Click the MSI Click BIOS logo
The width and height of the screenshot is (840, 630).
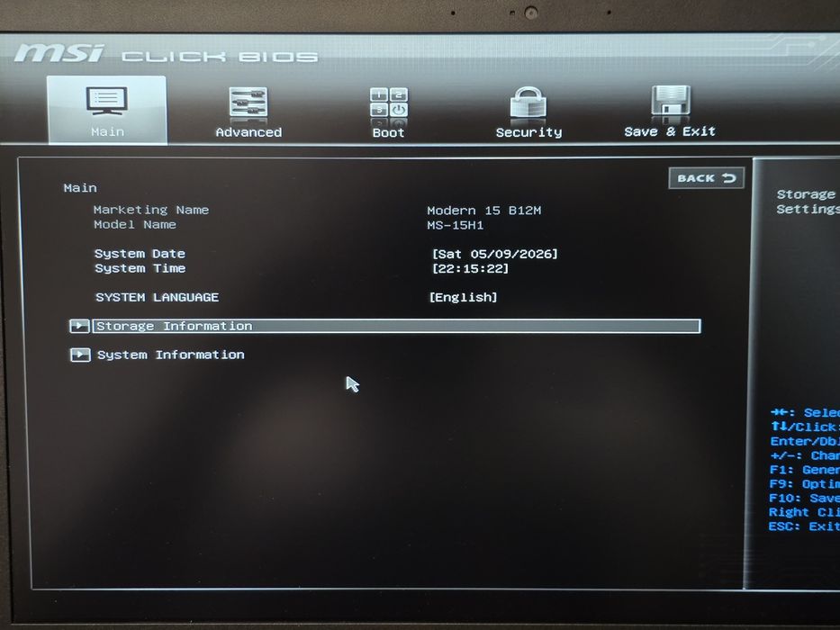point(166,54)
